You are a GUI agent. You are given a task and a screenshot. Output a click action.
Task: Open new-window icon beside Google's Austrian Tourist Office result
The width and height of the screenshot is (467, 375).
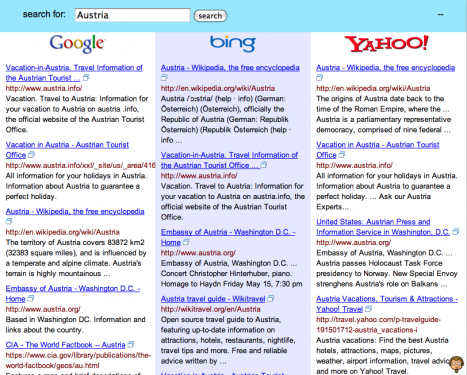[31, 155]
